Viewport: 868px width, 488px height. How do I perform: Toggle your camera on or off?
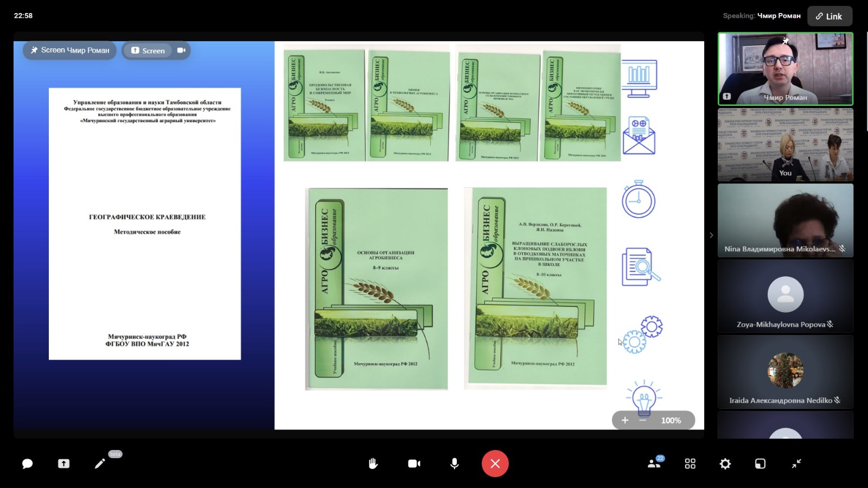(414, 464)
